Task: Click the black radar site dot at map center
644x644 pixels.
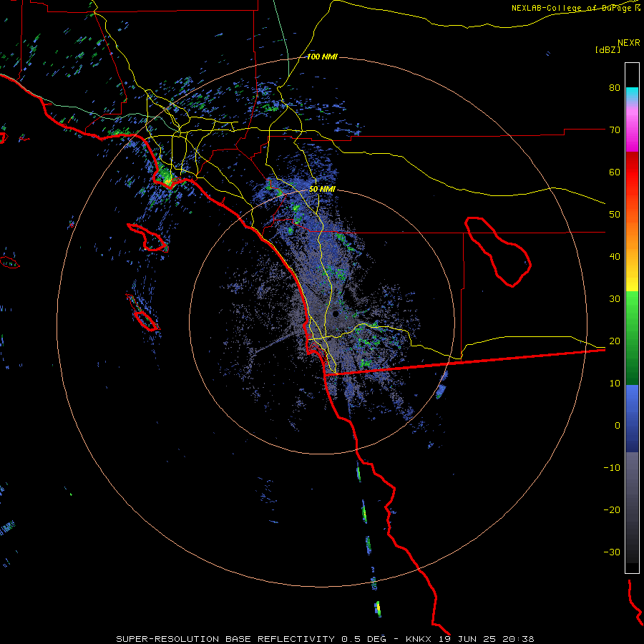Action: point(336,314)
